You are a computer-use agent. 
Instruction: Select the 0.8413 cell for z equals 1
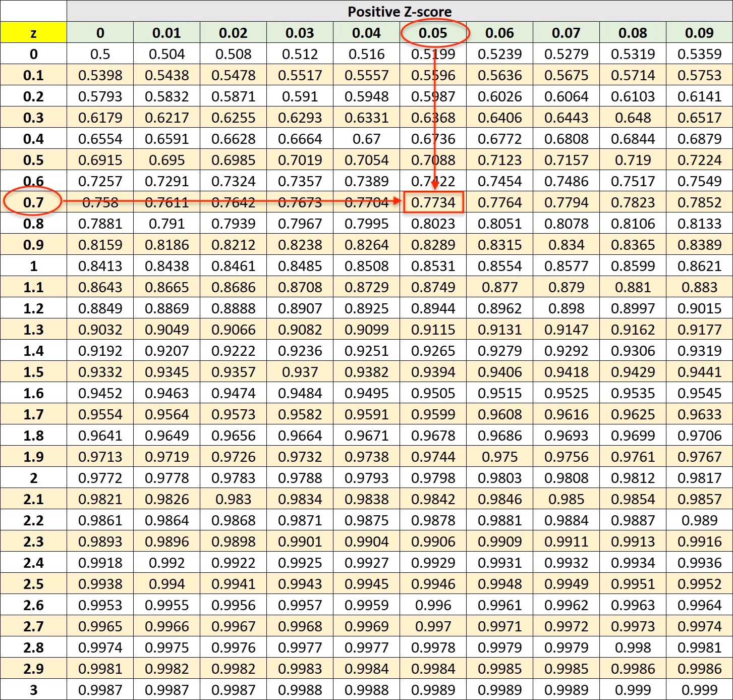(100, 266)
